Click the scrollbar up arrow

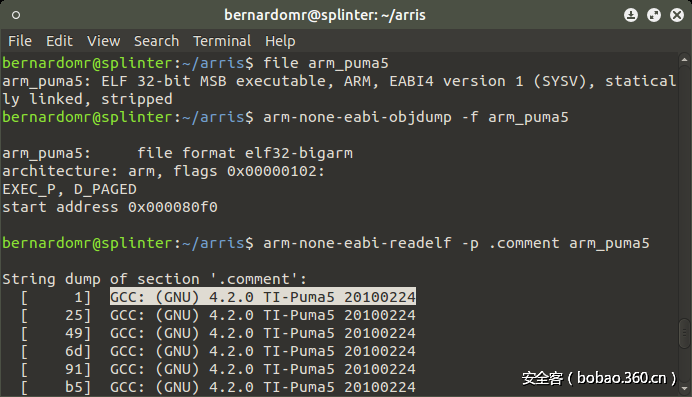[684, 59]
